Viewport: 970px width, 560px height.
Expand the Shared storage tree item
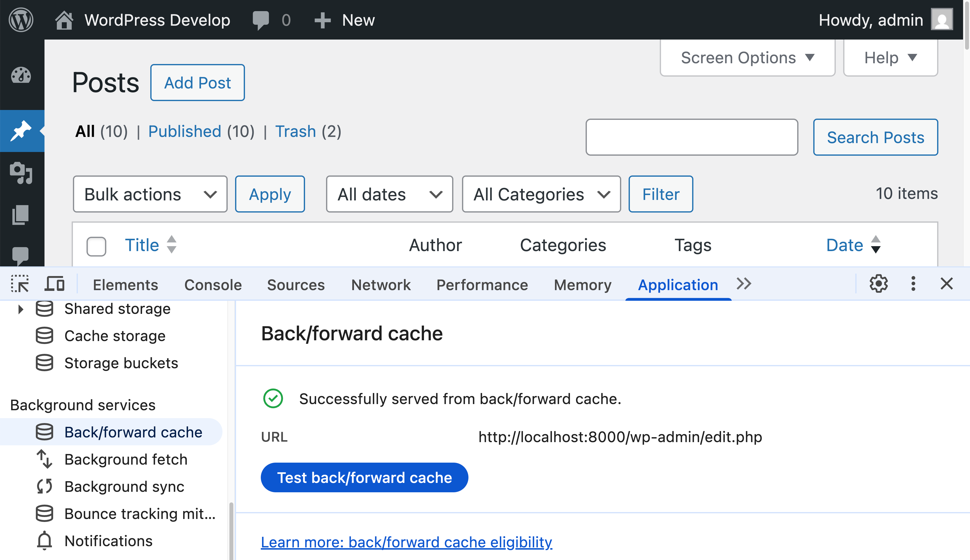tap(21, 309)
